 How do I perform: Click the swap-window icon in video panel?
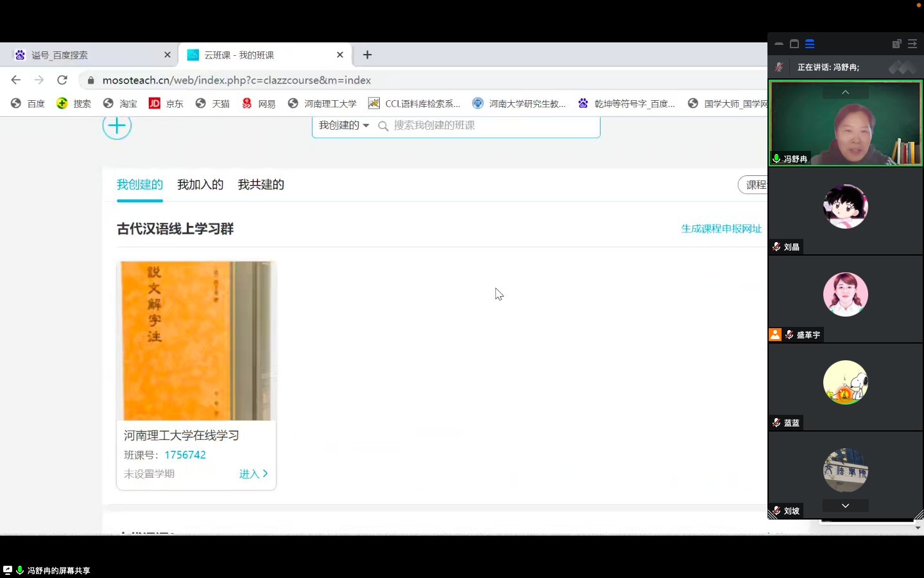tap(896, 44)
